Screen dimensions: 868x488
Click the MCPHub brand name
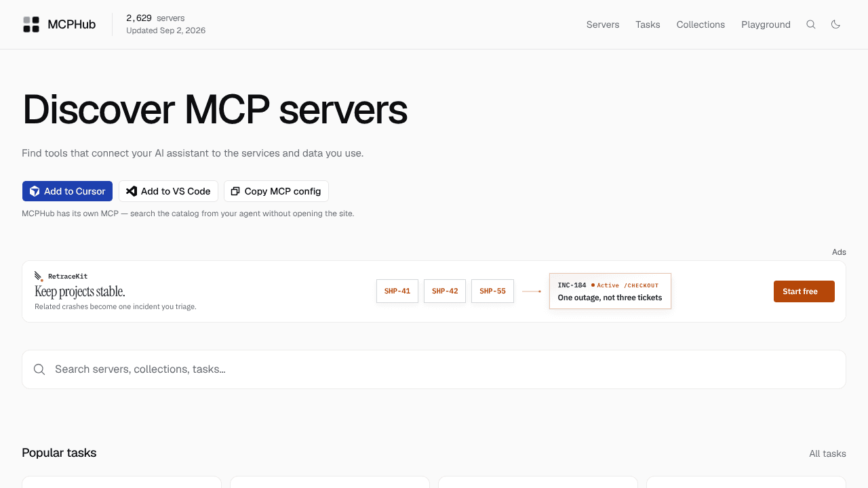71,24
